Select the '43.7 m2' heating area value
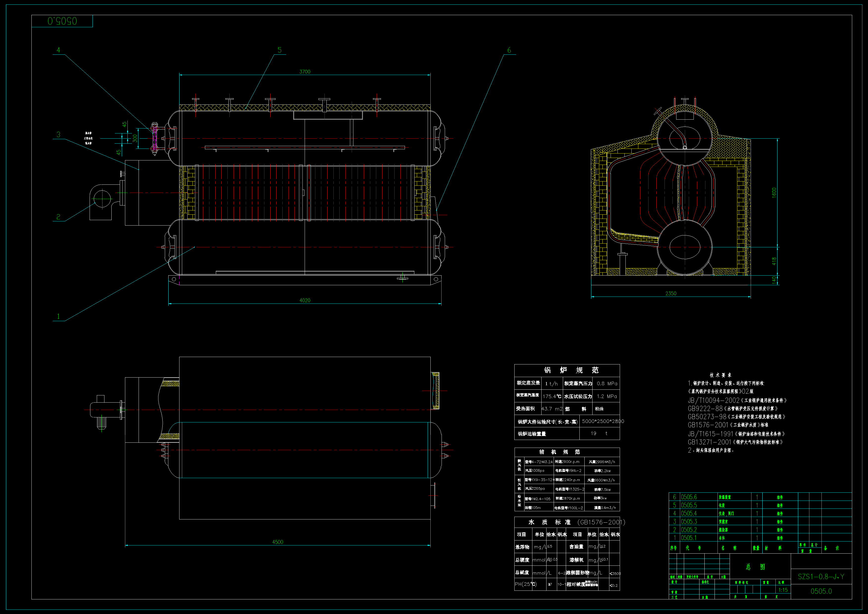 tap(552, 409)
